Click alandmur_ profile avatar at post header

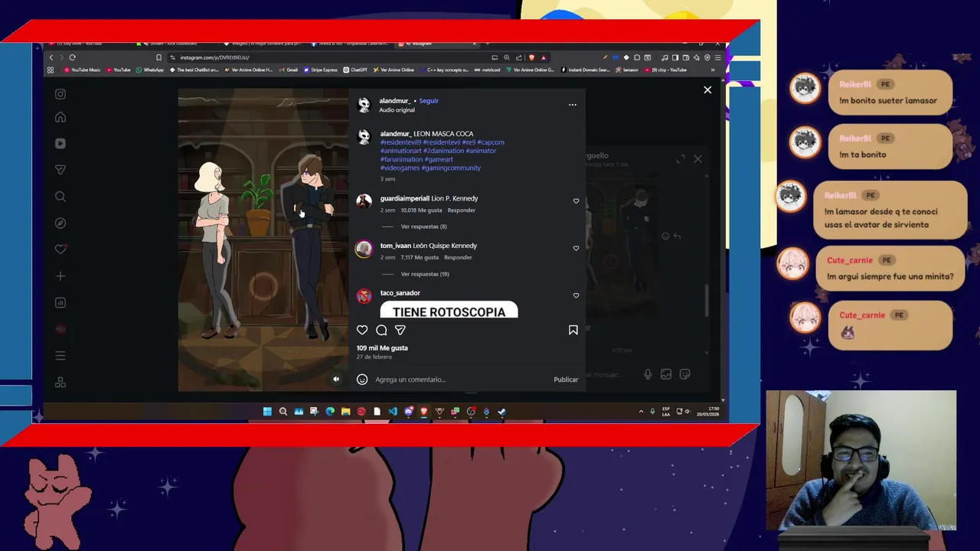[x=364, y=105]
